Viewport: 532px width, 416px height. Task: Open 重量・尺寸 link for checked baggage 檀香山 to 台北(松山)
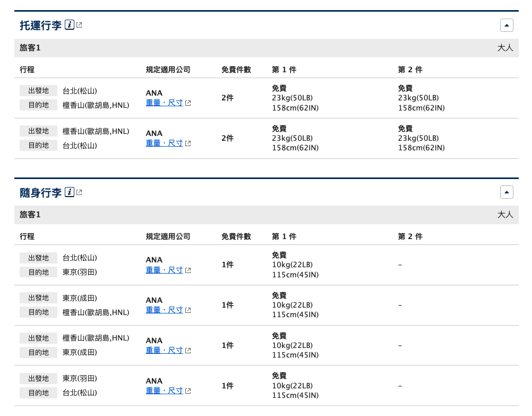pyautogui.click(x=164, y=143)
